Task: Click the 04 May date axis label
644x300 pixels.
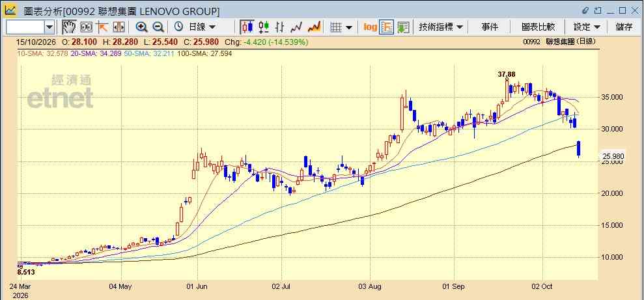Action: (x=122, y=286)
